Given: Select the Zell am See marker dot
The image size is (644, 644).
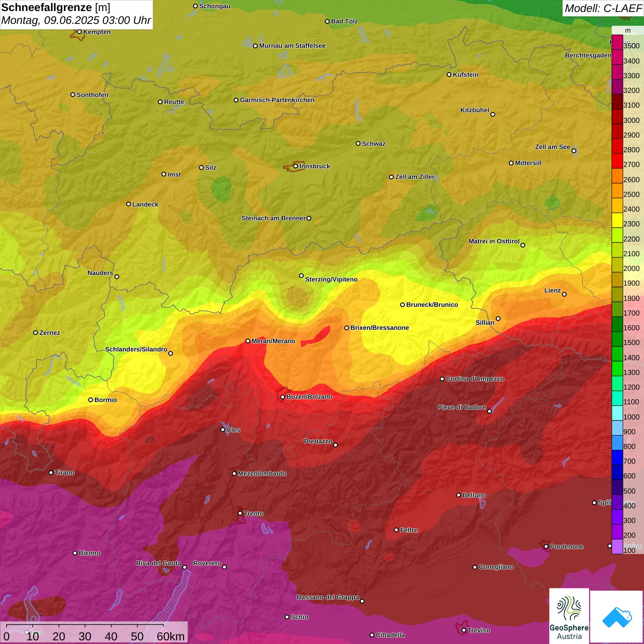Looking at the screenshot, I should (x=574, y=150).
